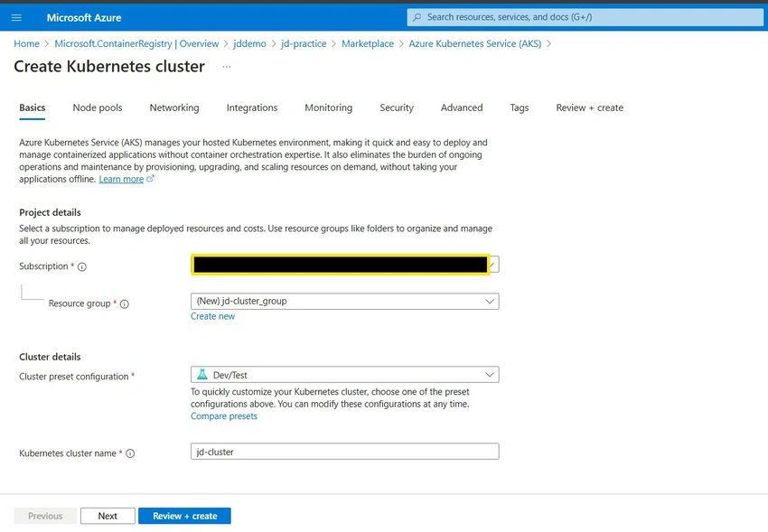Image resolution: width=768 pixels, height=532 pixels.
Task: Click the Next button
Action: pyautogui.click(x=108, y=516)
